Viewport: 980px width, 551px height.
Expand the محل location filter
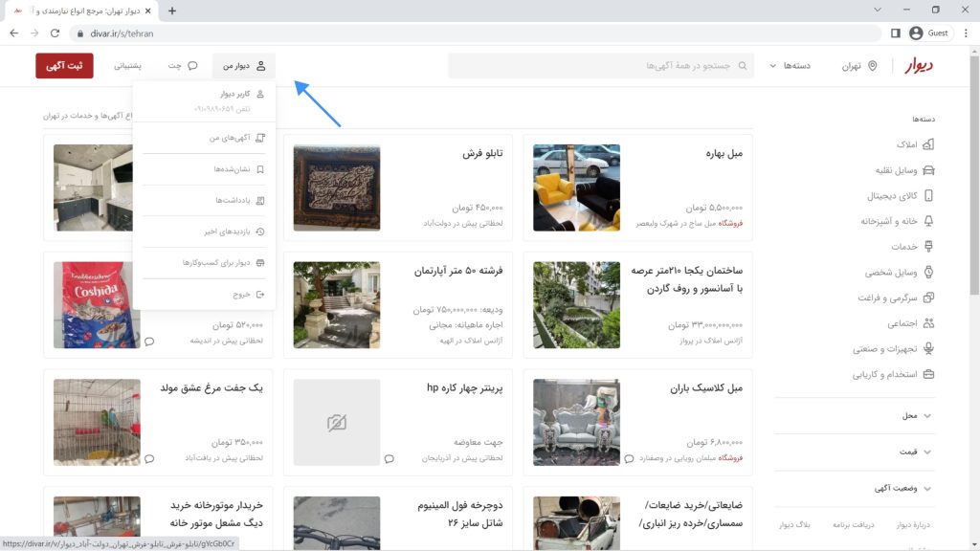pyautogui.click(x=855, y=415)
